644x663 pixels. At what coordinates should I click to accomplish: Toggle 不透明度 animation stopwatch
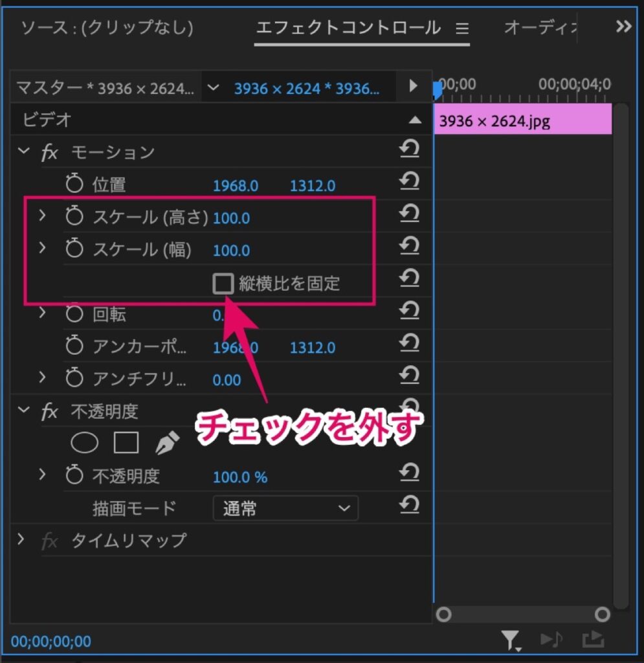[x=74, y=475]
